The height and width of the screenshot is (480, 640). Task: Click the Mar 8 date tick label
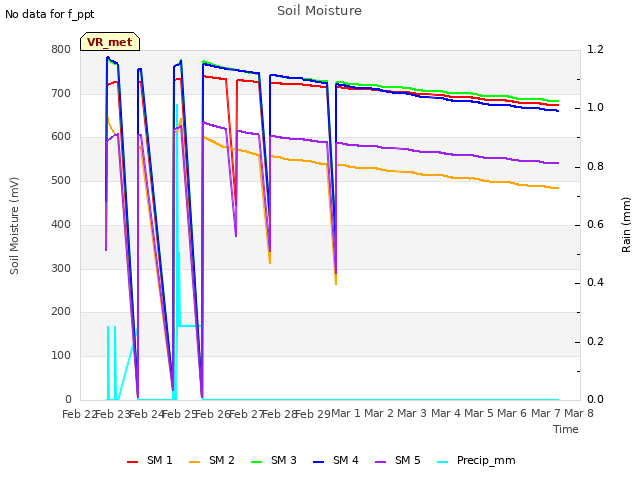point(579,414)
